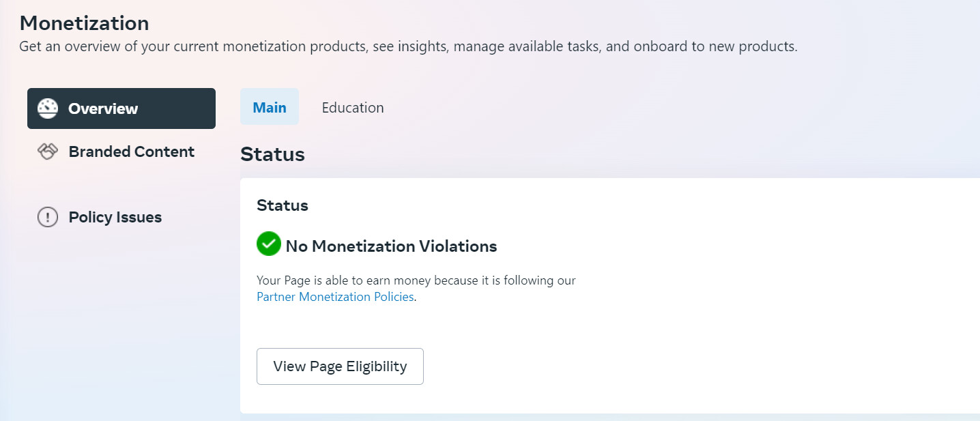
Task: Switch to the Education tab
Action: coord(353,107)
